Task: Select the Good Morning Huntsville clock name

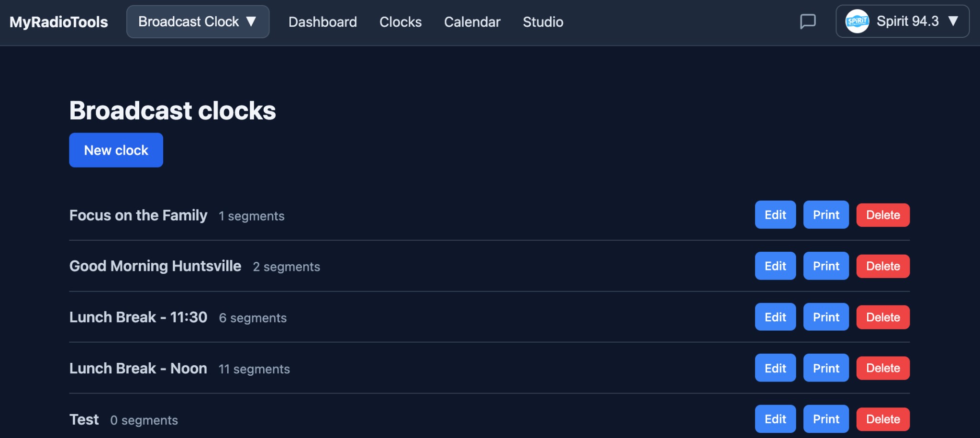Action: pos(155,266)
